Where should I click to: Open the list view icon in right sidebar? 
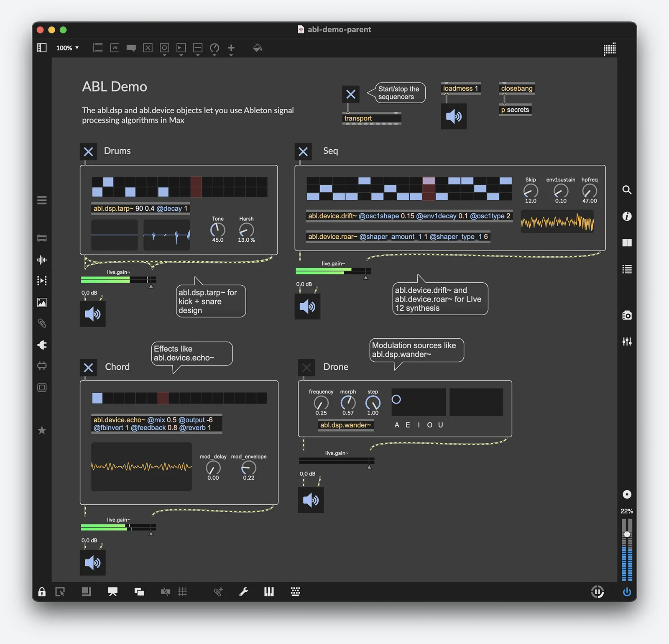tap(627, 269)
